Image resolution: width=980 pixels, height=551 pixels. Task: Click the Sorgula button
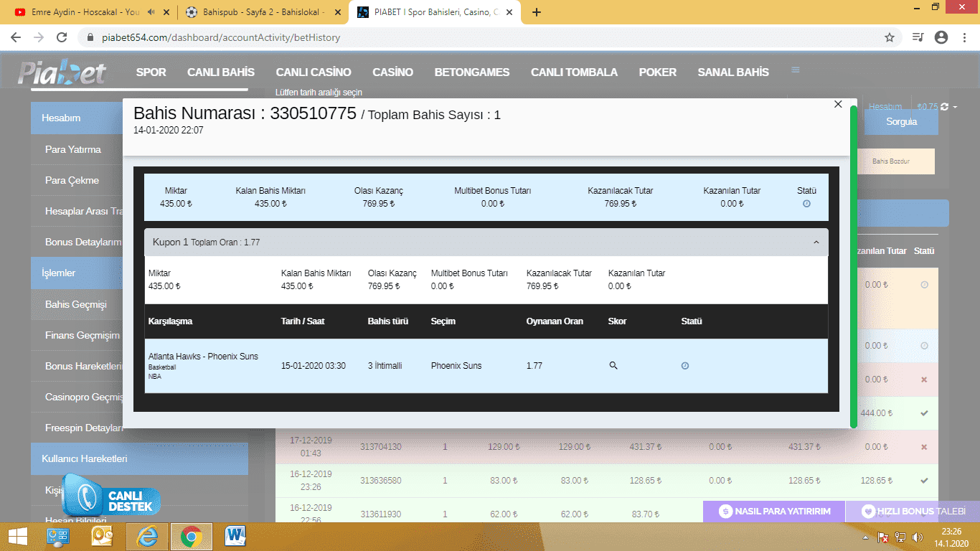pos(901,122)
